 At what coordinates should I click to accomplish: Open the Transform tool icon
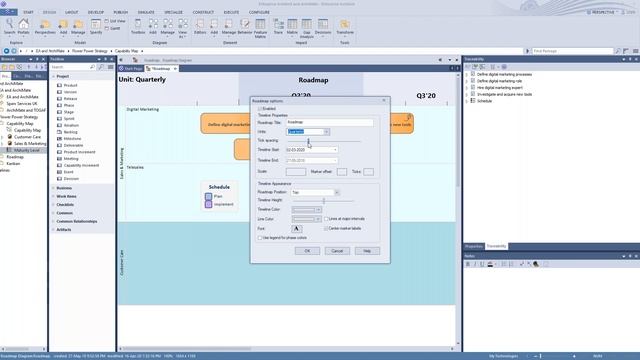pyautogui.click(x=345, y=27)
